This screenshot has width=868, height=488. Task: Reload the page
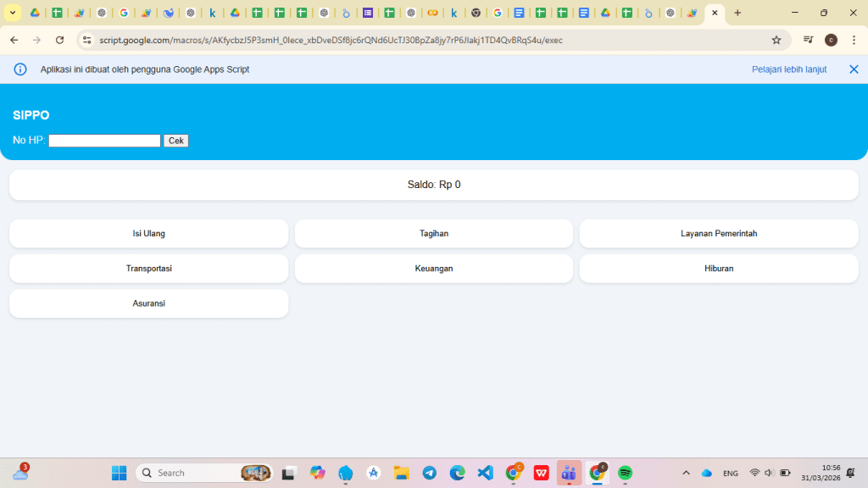[x=59, y=40]
